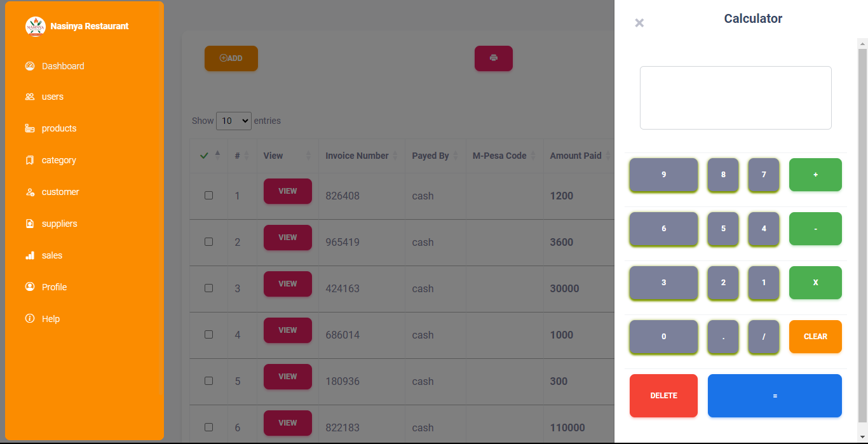Check the box for row 5
The image size is (868, 444).
(x=208, y=381)
